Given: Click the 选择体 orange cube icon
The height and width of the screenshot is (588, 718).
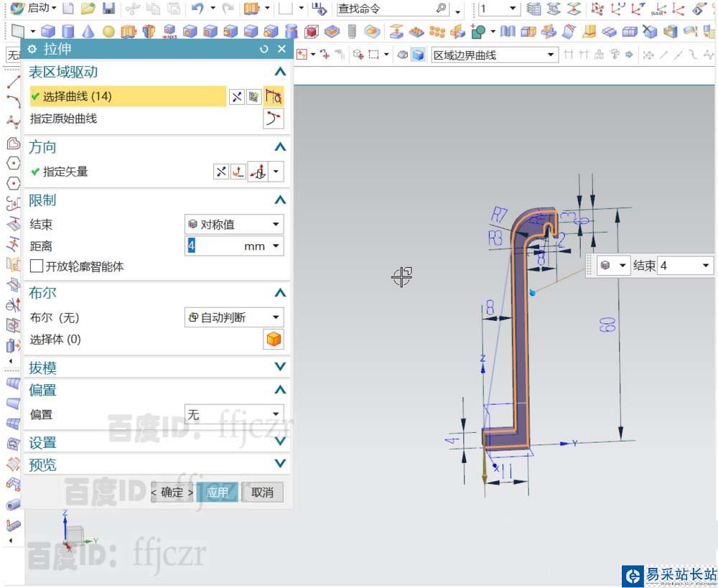Looking at the screenshot, I should coord(274,340).
